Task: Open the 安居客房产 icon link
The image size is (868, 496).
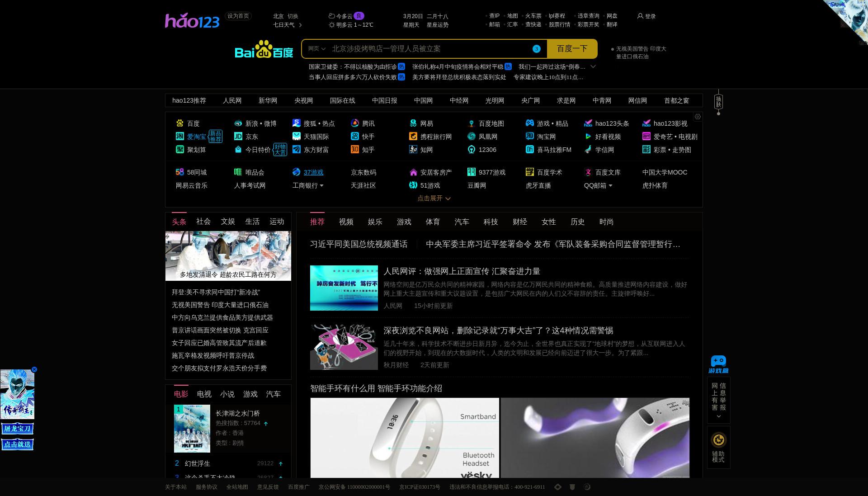Action: (x=413, y=172)
